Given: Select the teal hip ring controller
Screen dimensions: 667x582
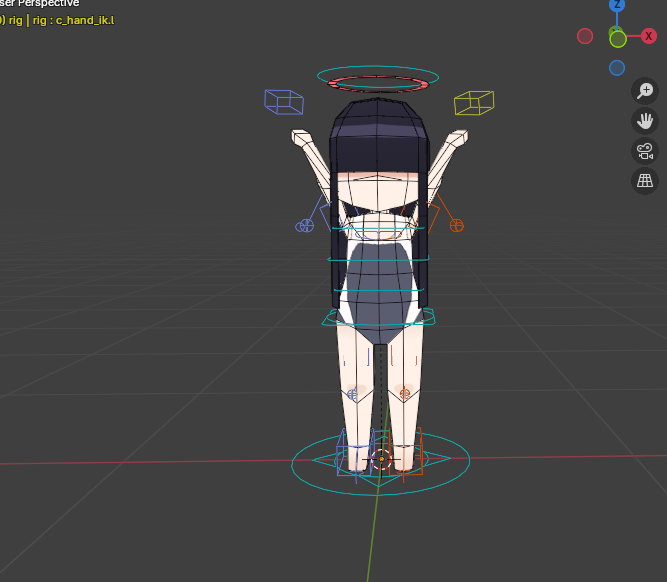Looking at the screenshot, I should pyautogui.click(x=378, y=318).
